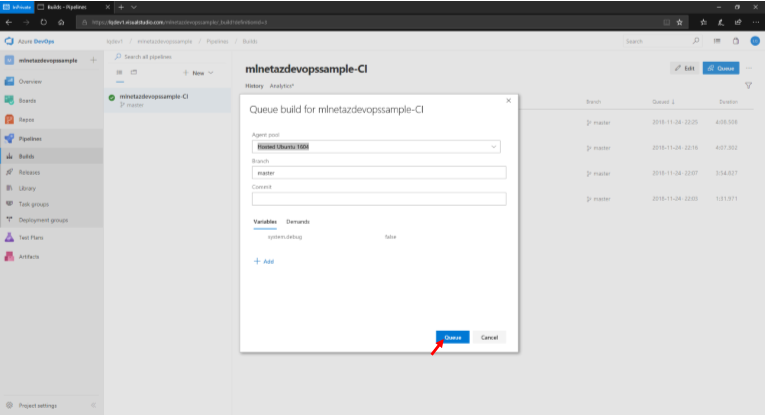Click Add variable link

264,261
